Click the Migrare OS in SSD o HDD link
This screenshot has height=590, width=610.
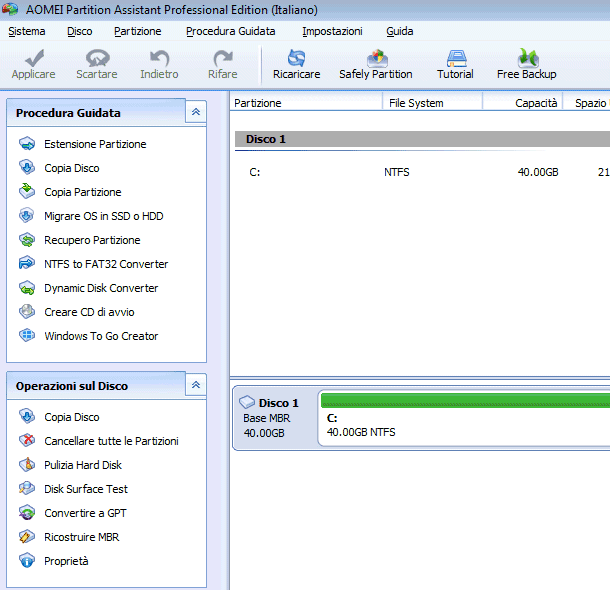[x=104, y=216]
